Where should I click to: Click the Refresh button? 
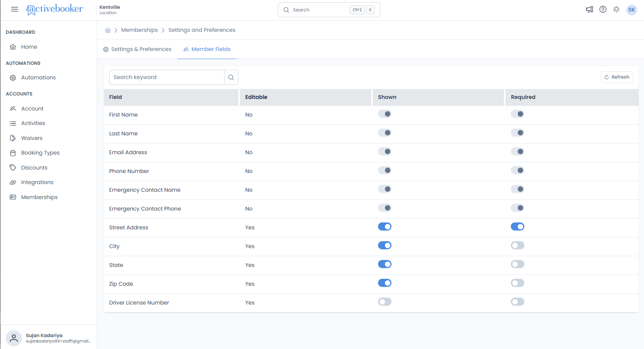click(x=617, y=77)
